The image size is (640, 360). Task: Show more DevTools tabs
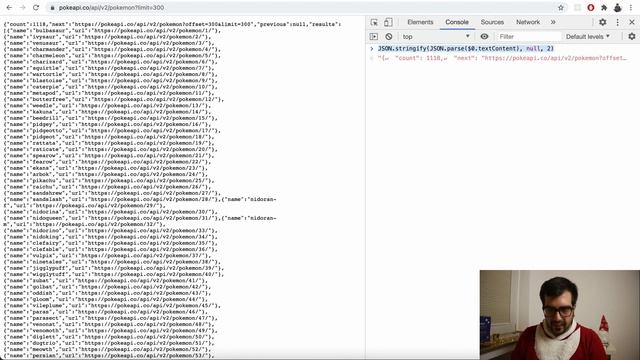[553, 22]
